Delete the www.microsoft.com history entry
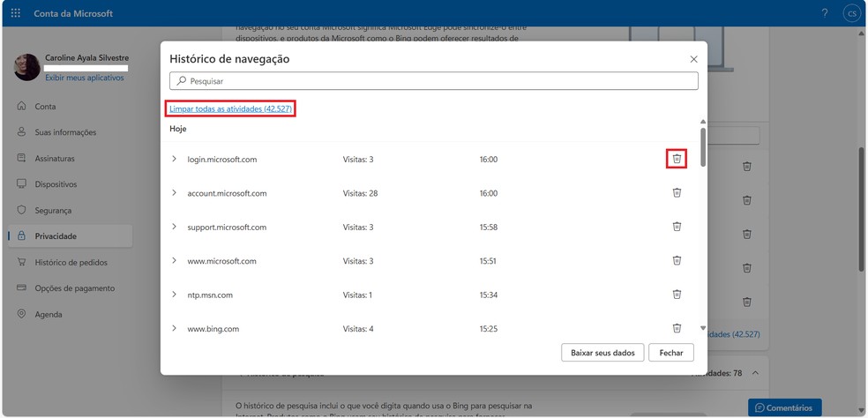 coord(677,260)
